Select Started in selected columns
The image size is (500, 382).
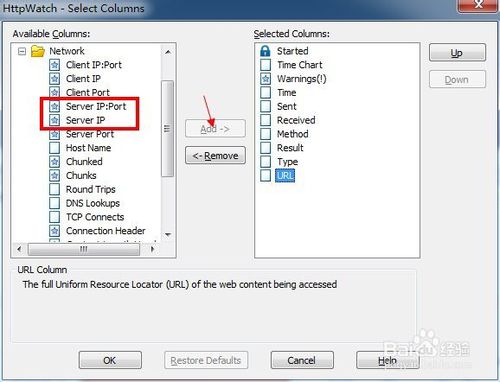(293, 51)
